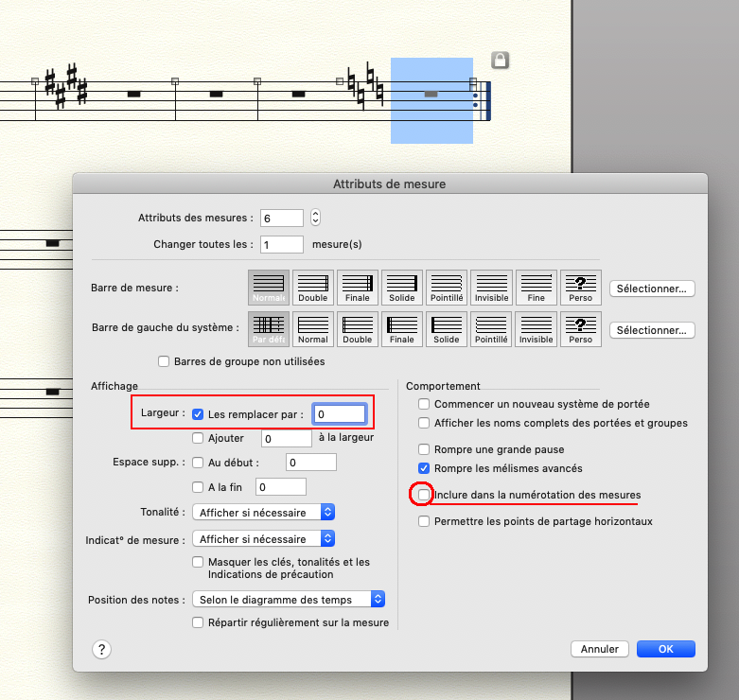Viewport: 739px width, 700px height.
Task: Open the help question mark button
Action: pos(102,649)
